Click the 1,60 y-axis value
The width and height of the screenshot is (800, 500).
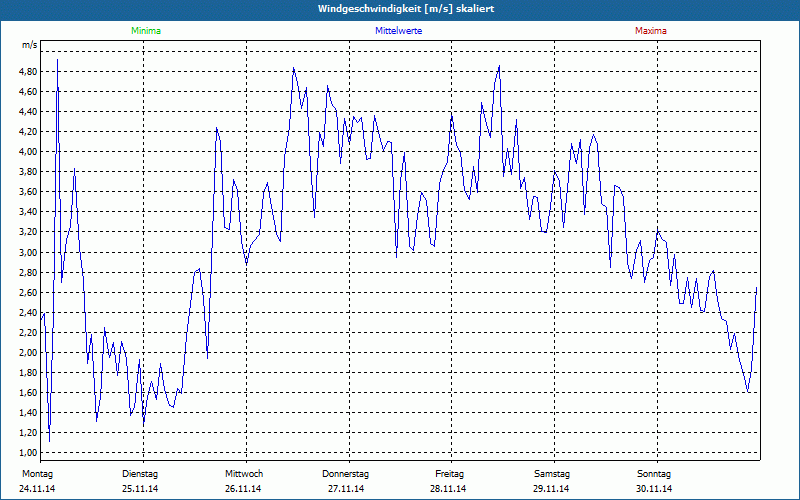pos(29,393)
